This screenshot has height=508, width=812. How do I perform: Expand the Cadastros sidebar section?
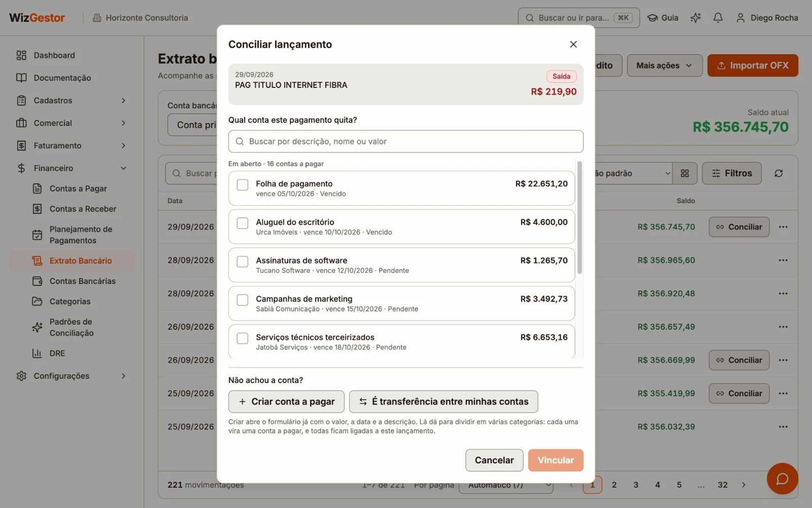click(x=71, y=101)
